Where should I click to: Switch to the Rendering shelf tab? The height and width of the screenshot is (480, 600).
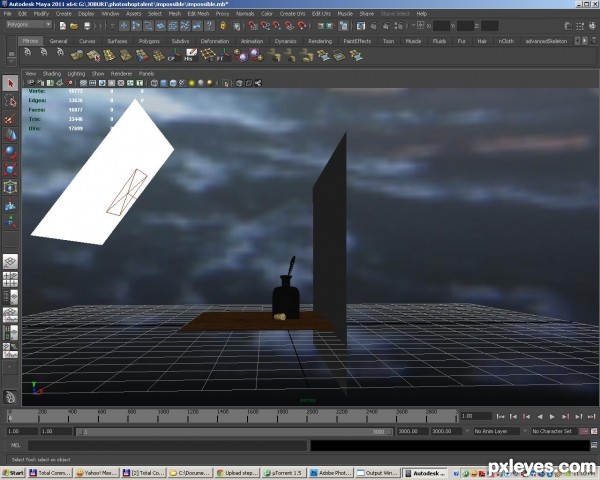tap(320, 41)
